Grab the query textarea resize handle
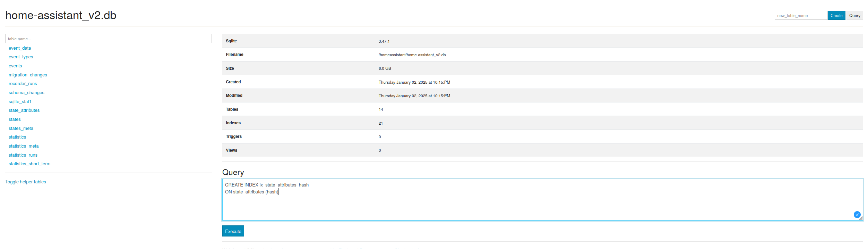 click(x=861, y=218)
